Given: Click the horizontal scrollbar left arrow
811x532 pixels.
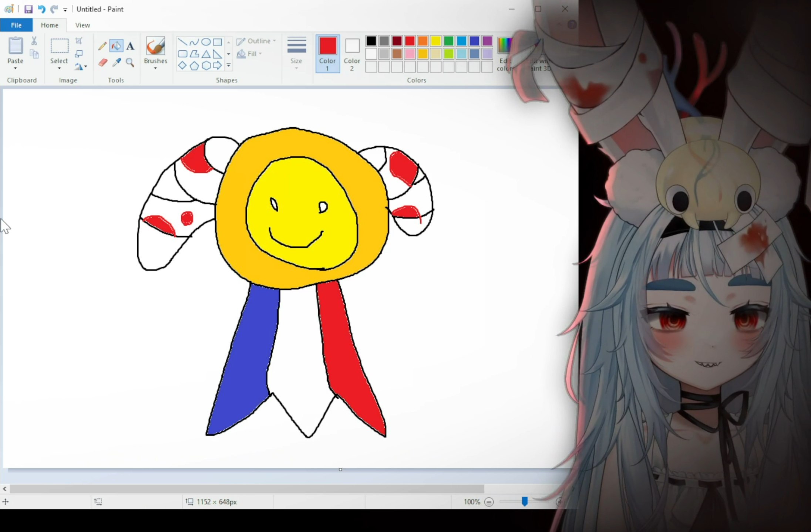Looking at the screenshot, I should coord(5,489).
